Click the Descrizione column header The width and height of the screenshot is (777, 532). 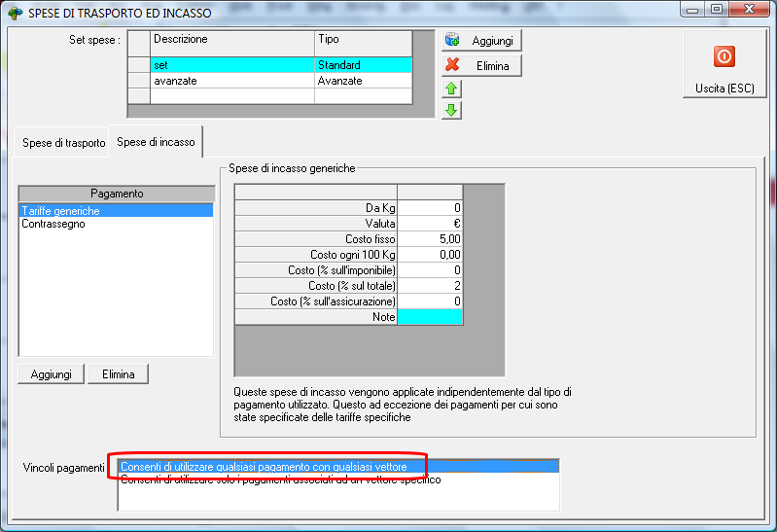point(231,44)
